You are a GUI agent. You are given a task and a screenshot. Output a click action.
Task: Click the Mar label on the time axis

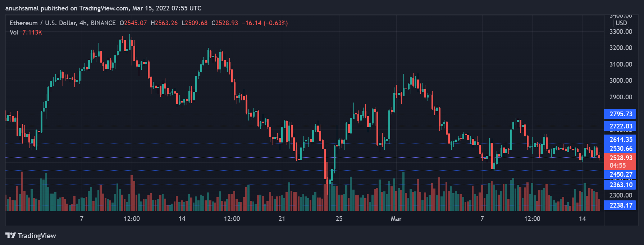click(396, 219)
